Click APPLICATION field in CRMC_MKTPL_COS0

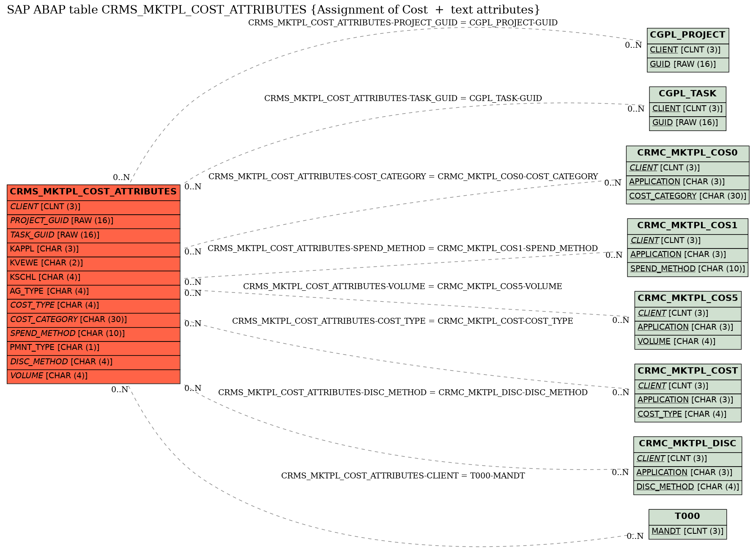[688, 182]
